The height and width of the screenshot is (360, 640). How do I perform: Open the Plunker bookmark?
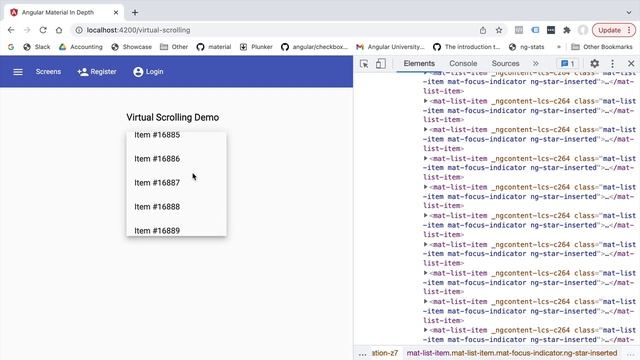(256, 47)
